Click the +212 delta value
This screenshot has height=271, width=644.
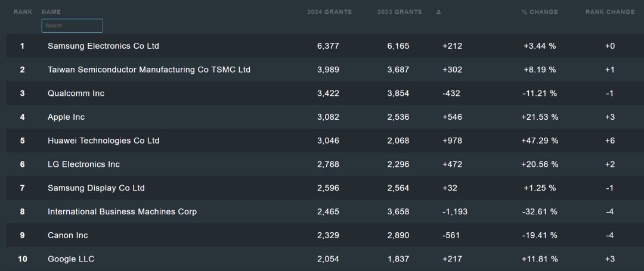point(452,46)
